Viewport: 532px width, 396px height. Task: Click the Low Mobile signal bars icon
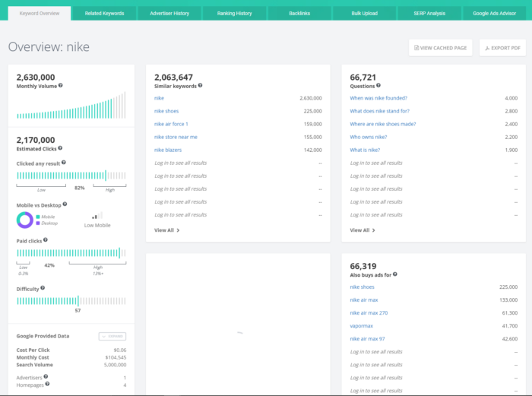97,216
